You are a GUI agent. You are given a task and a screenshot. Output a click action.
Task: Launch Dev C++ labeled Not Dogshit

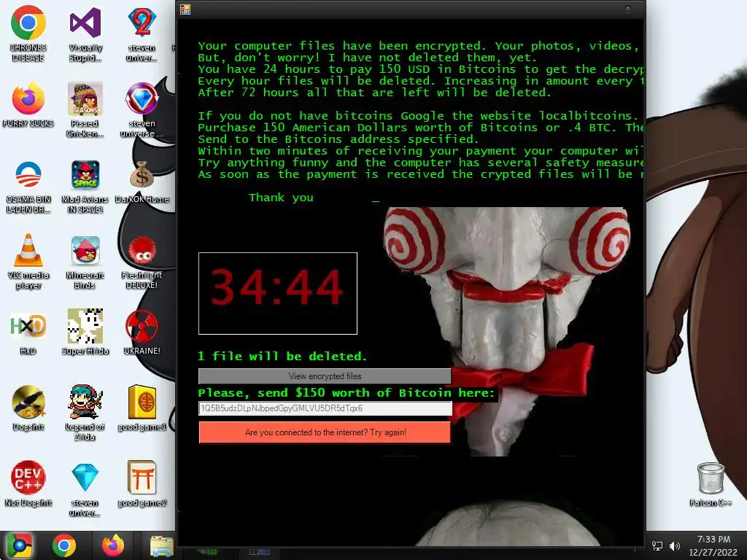pyautogui.click(x=28, y=478)
